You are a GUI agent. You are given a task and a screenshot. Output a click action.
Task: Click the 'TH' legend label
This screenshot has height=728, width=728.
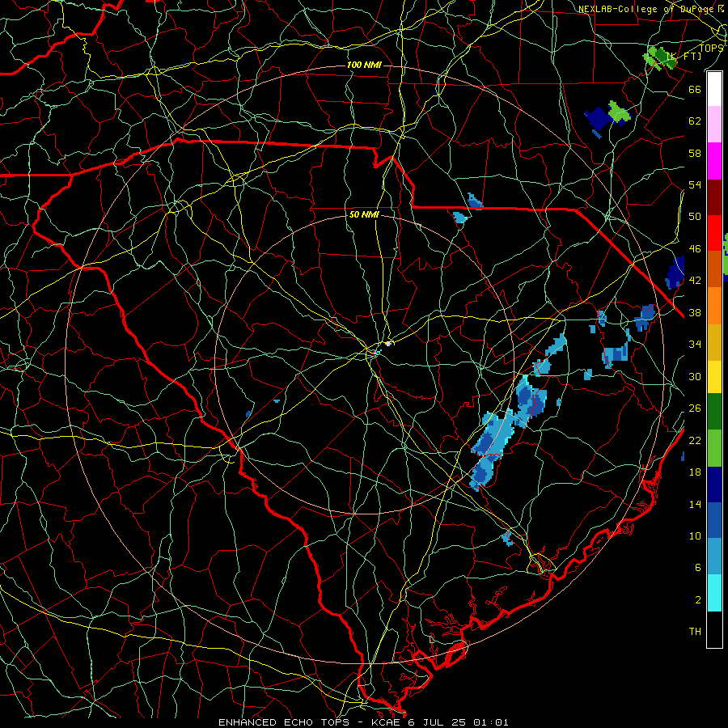coord(695,632)
